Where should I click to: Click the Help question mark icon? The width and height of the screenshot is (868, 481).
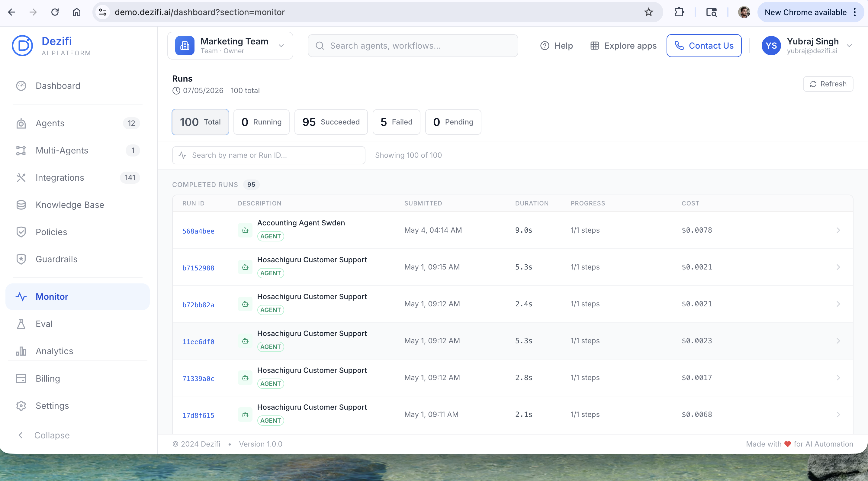tap(545, 46)
